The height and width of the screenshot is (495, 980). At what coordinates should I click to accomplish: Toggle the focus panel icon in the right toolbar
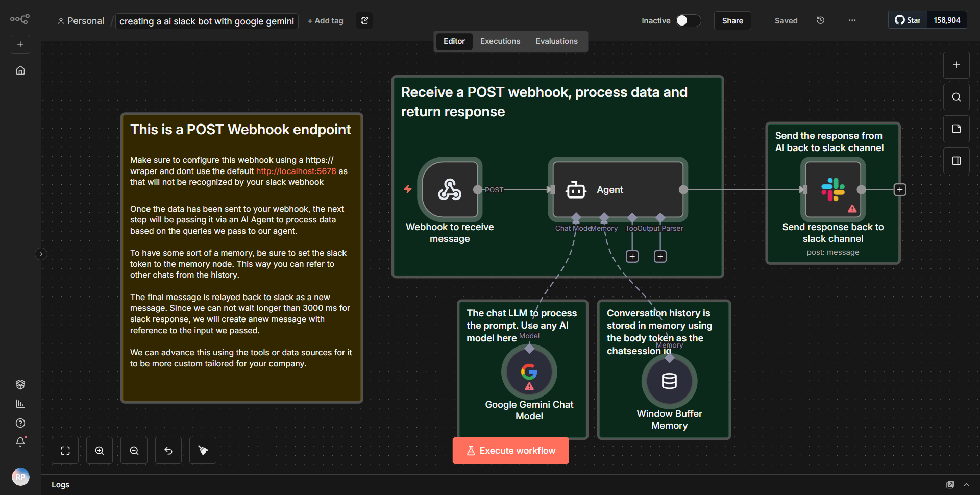pyautogui.click(x=957, y=161)
